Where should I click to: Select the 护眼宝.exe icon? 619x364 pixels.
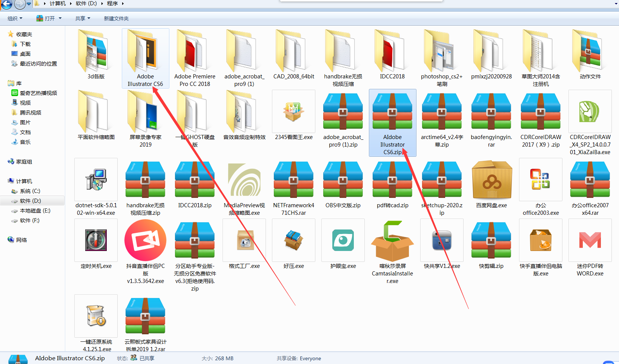[x=343, y=240]
